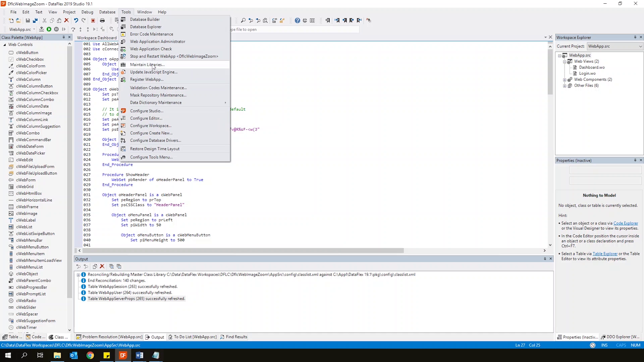Click the Toggle Bookmark toolbar icon
Screen dimensions: 644x362
pyautogui.click(x=328, y=20)
